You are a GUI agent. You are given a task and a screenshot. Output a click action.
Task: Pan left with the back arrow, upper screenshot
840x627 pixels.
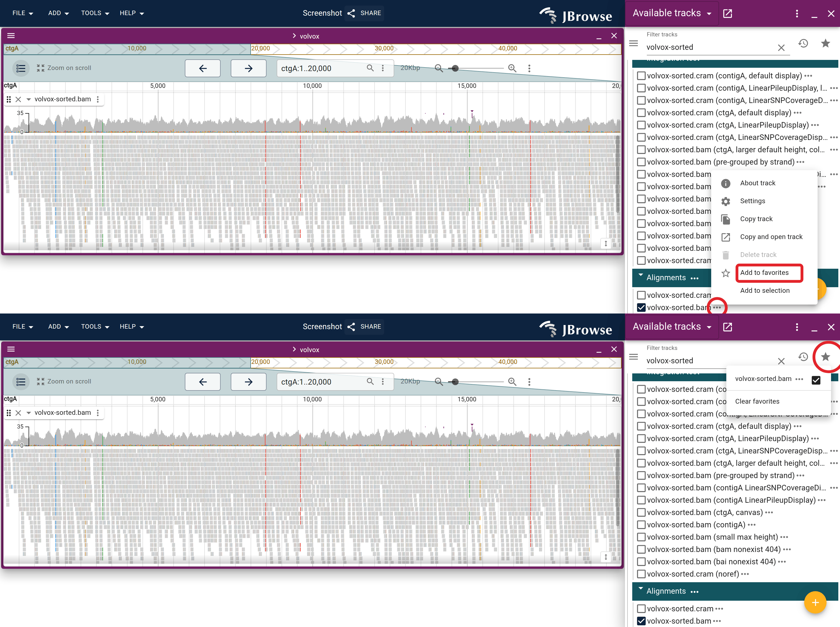(203, 68)
